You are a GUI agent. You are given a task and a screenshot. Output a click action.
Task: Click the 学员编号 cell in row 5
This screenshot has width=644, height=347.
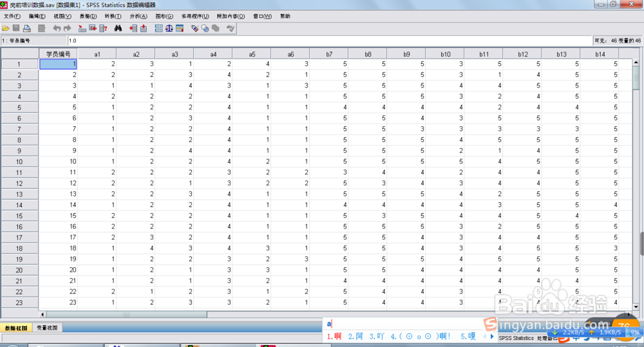click(59, 107)
